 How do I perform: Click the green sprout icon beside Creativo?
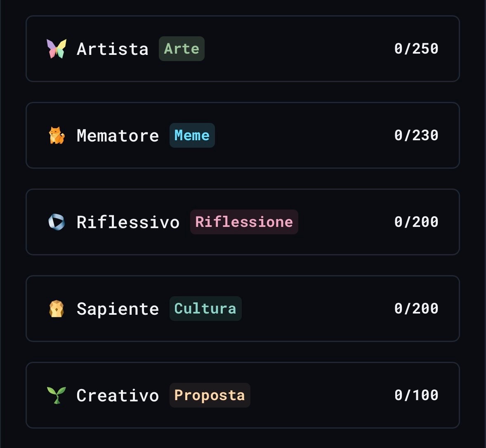(x=57, y=395)
